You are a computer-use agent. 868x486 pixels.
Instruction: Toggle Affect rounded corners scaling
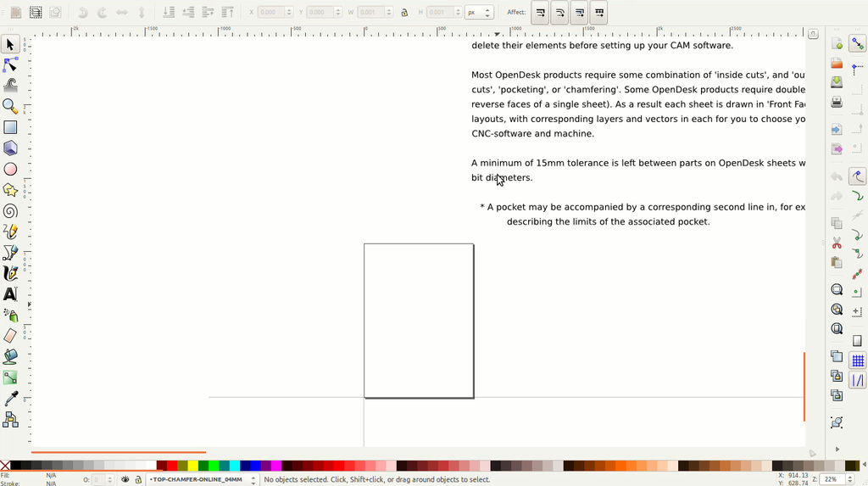coord(559,12)
